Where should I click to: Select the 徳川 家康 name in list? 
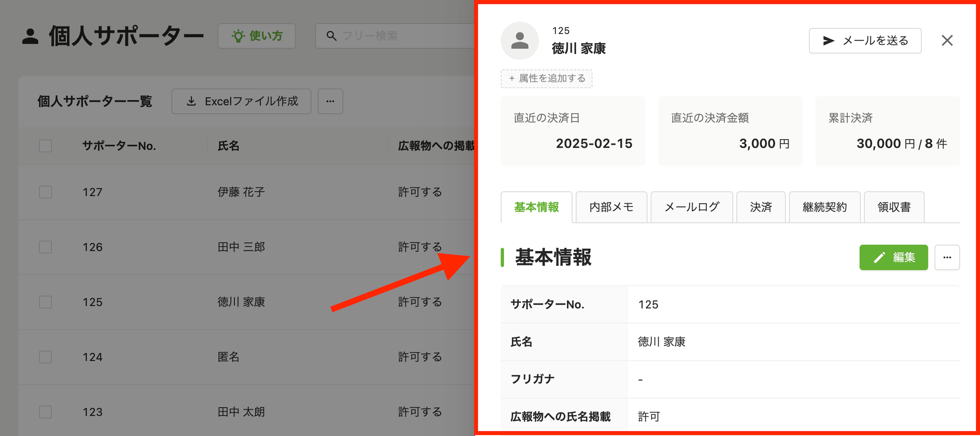pyautogui.click(x=241, y=302)
